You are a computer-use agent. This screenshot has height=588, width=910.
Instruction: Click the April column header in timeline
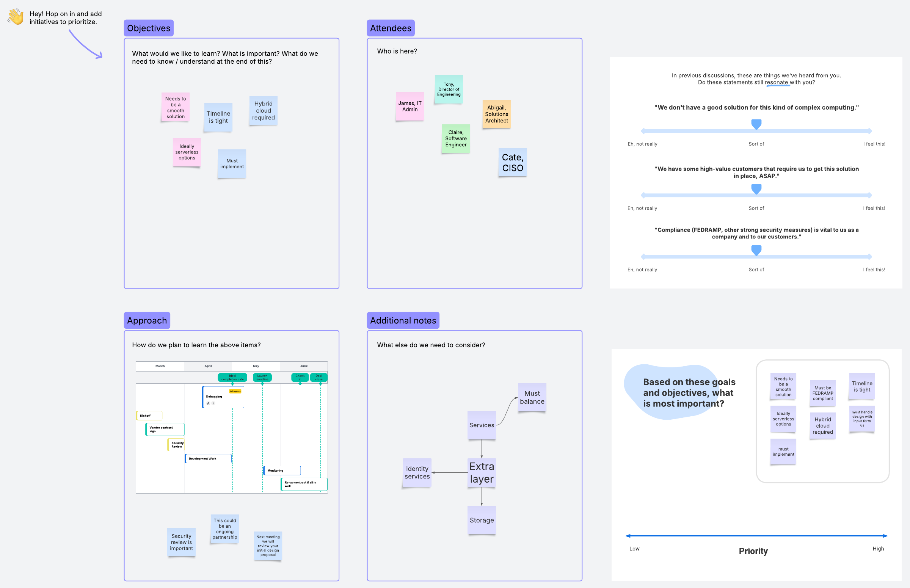208,366
